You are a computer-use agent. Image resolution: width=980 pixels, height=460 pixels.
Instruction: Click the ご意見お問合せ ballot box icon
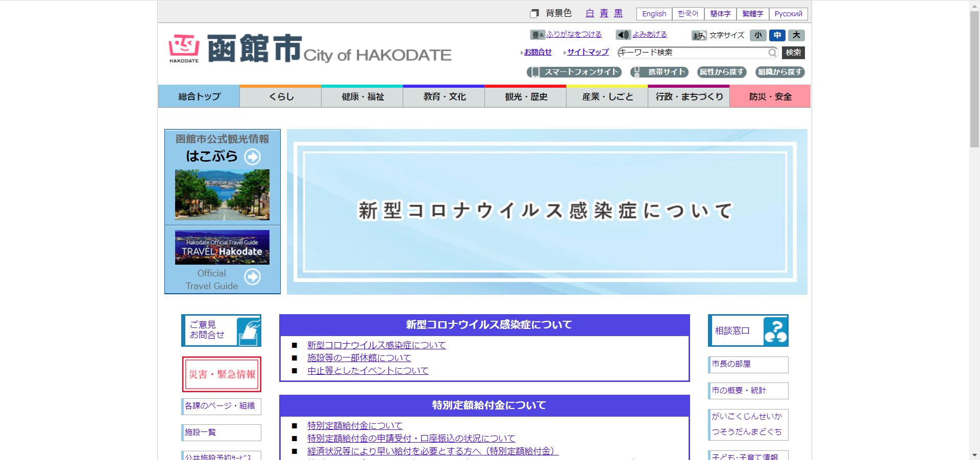[x=249, y=331]
